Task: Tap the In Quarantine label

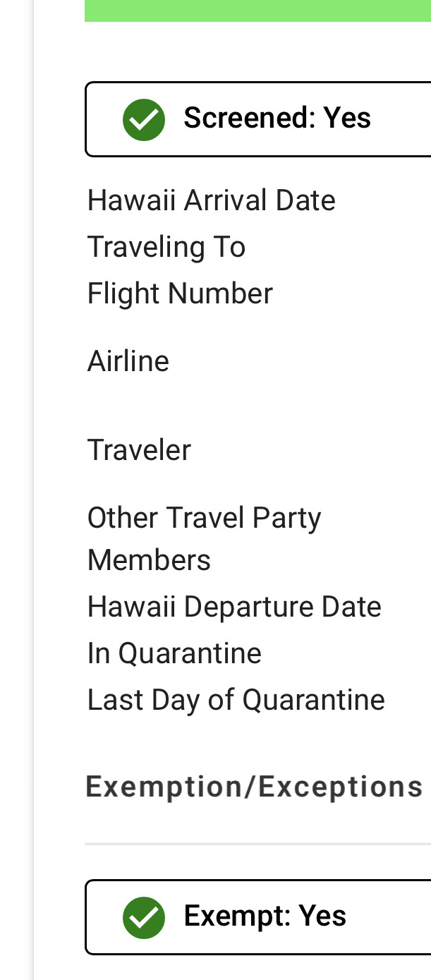Action: tap(174, 653)
